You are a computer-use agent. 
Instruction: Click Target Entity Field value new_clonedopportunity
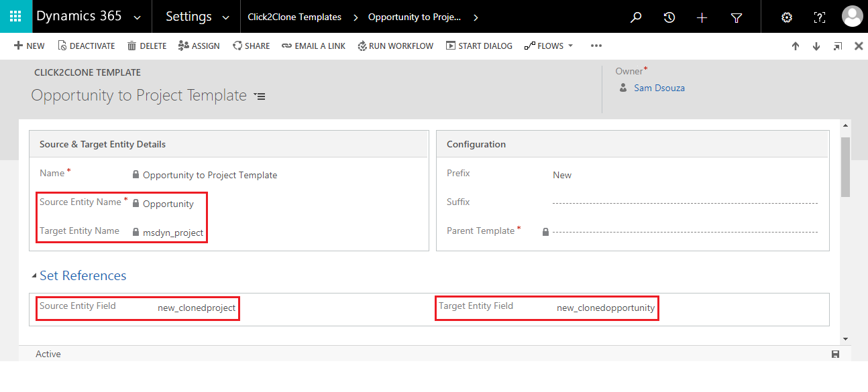tap(606, 308)
